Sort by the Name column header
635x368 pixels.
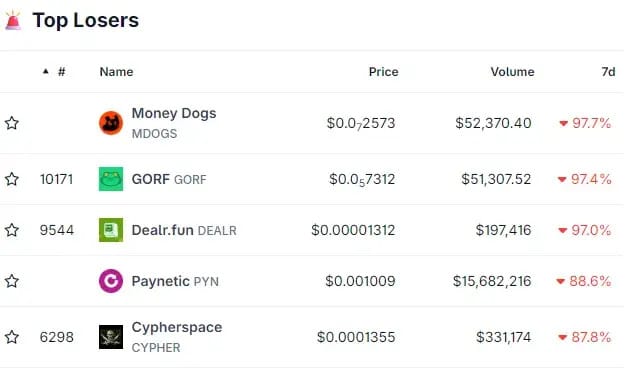tap(117, 72)
